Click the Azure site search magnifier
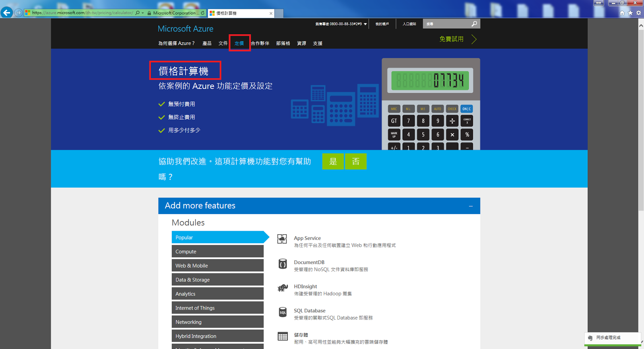The image size is (644, 349). [474, 24]
